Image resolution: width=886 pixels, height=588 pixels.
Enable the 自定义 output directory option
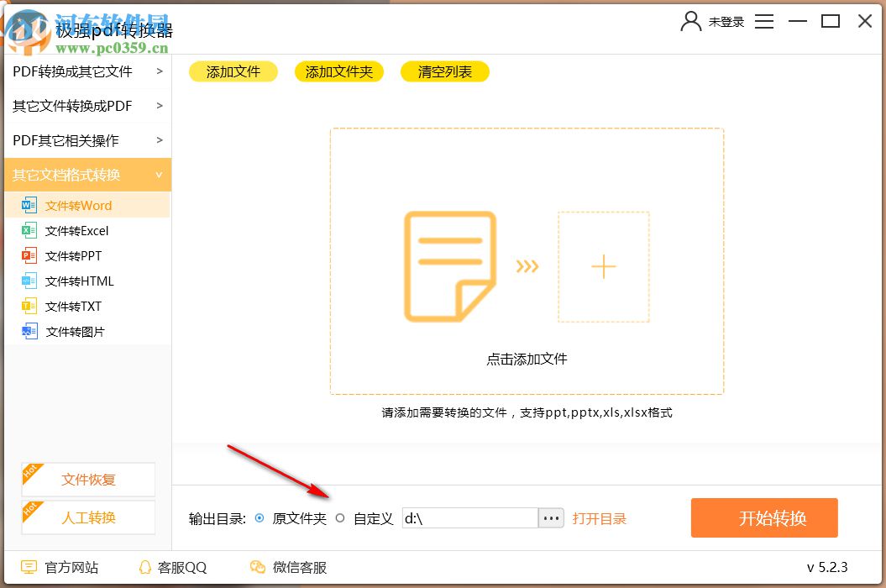339,518
